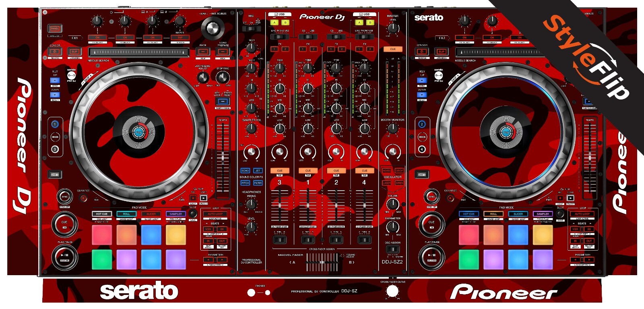This screenshot has height=309, width=644.
Task: Select deck 4 on the right deck
Action: tap(422, 149)
